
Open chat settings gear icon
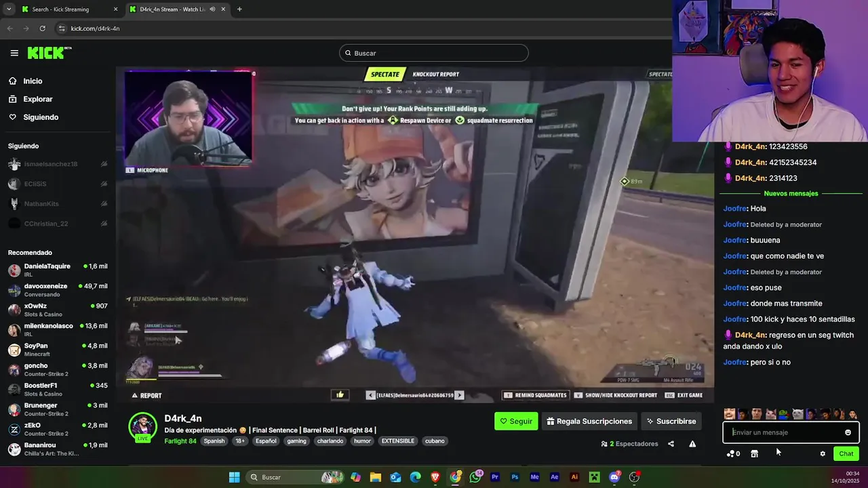(823, 453)
